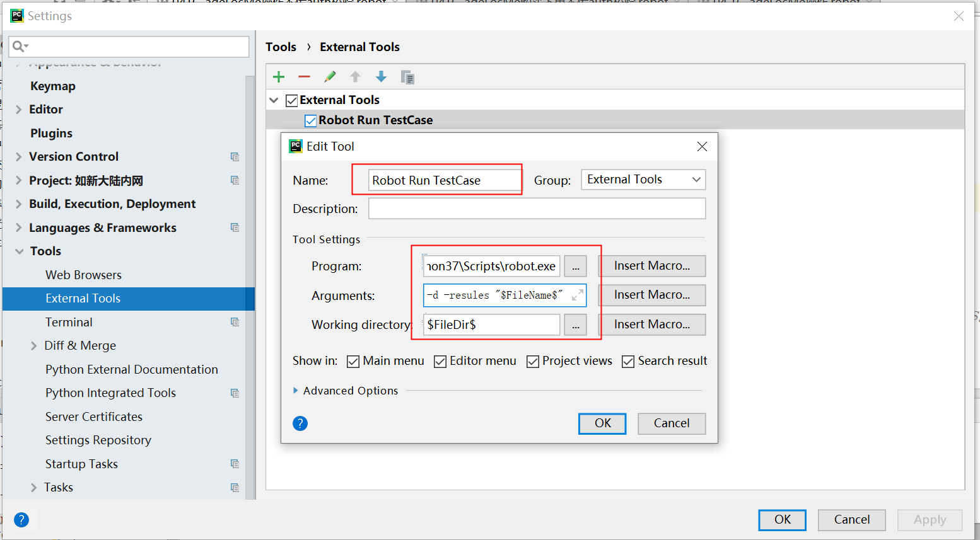This screenshot has height=540, width=980.
Task: Add a new external tool with plus icon
Action: pyautogui.click(x=279, y=77)
